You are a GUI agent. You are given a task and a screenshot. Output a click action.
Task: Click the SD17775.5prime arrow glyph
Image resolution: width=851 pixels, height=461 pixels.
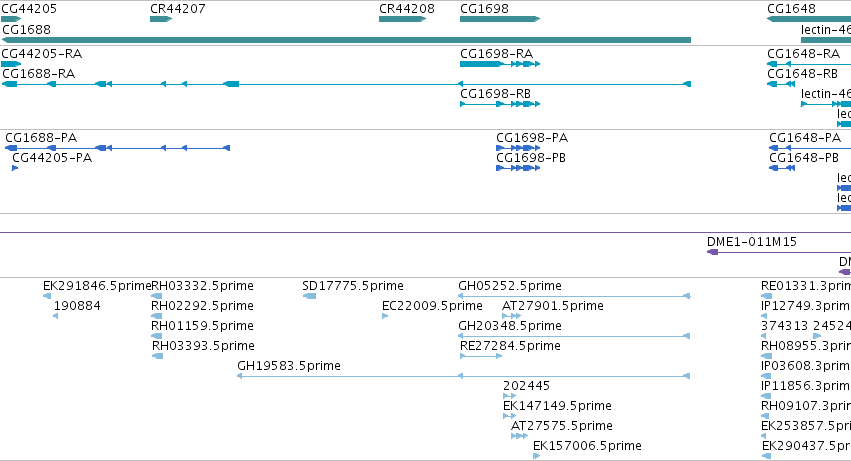[309, 296]
